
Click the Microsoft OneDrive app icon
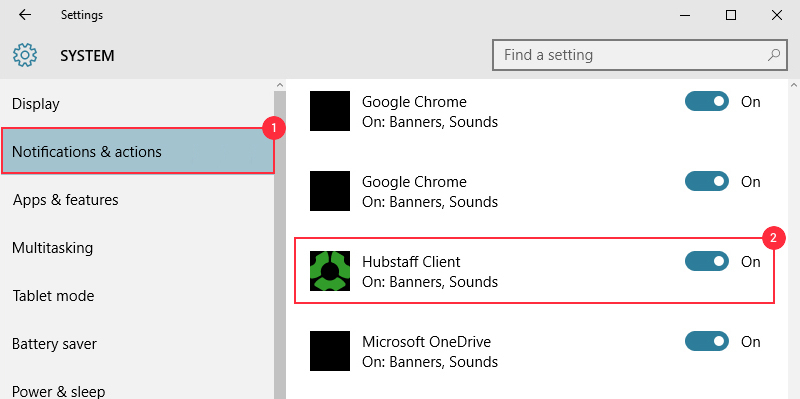pyautogui.click(x=330, y=351)
